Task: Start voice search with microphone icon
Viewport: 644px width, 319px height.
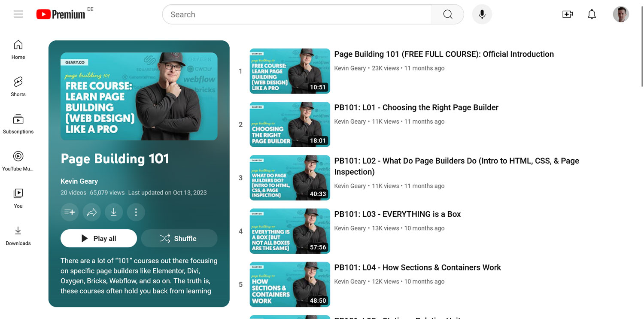Action: pyautogui.click(x=482, y=15)
